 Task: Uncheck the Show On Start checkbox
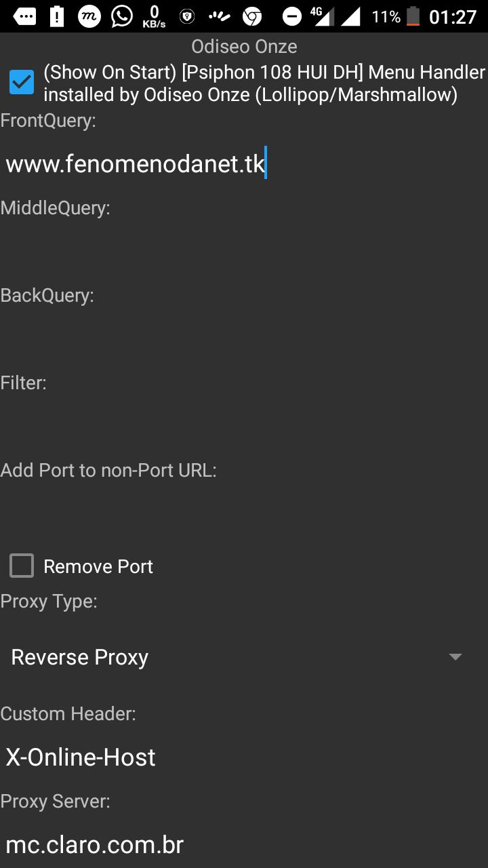pos(22,83)
